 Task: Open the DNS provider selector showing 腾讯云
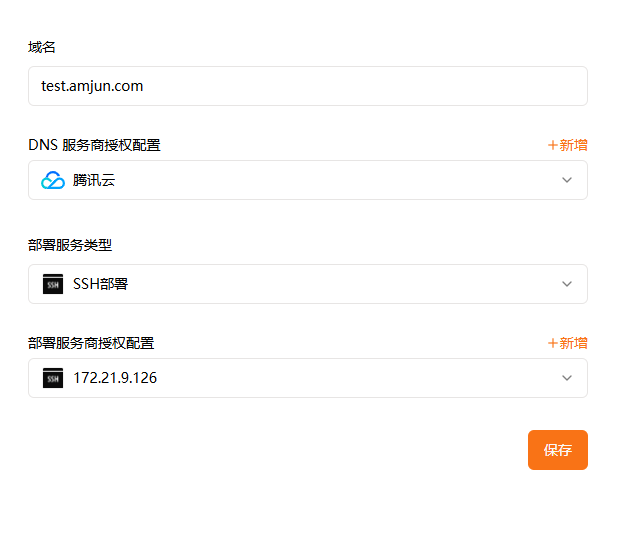pos(300,181)
